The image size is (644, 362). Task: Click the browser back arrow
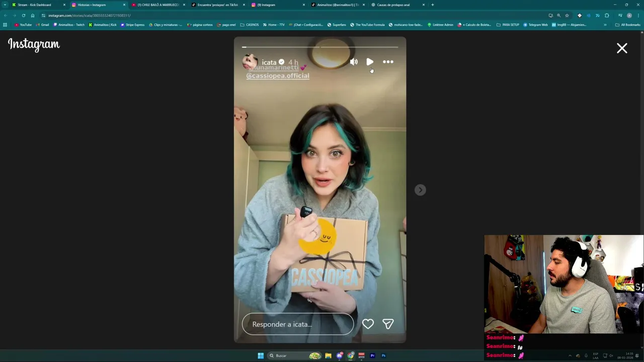click(5, 16)
